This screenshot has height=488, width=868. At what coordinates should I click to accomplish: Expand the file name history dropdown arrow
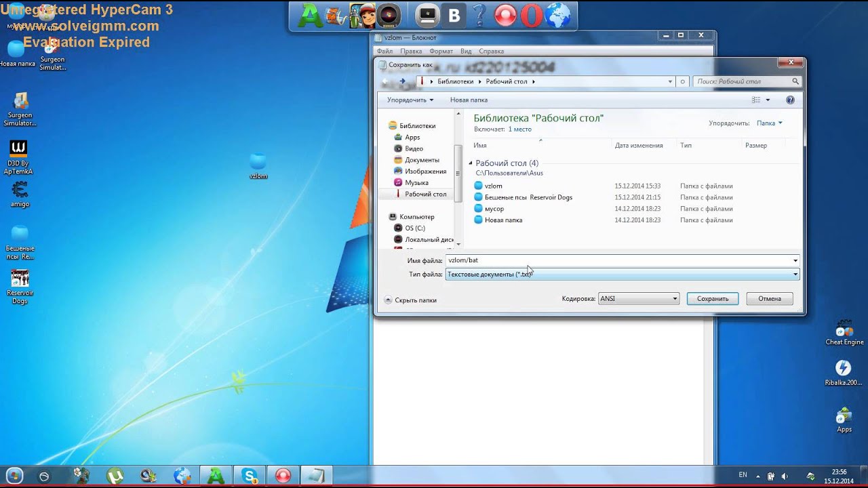(x=795, y=260)
